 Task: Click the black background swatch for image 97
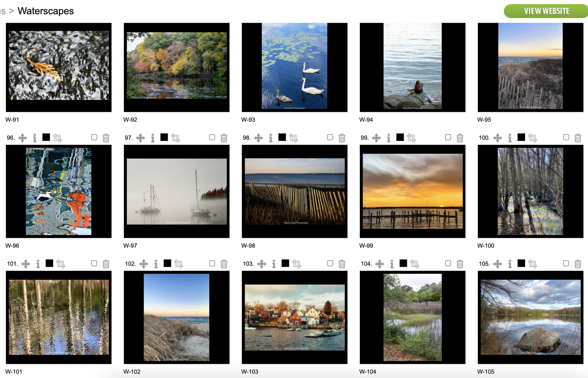pyautogui.click(x=164, y=137)
